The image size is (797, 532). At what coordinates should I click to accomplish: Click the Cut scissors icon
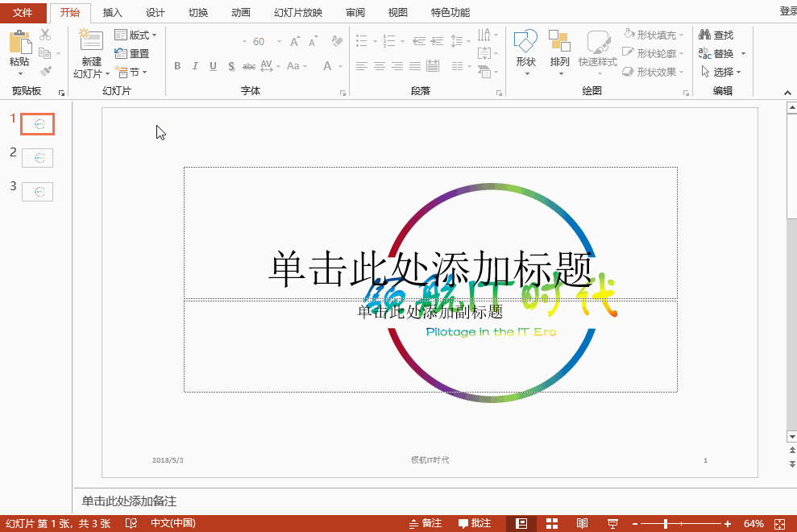(45, 35)
